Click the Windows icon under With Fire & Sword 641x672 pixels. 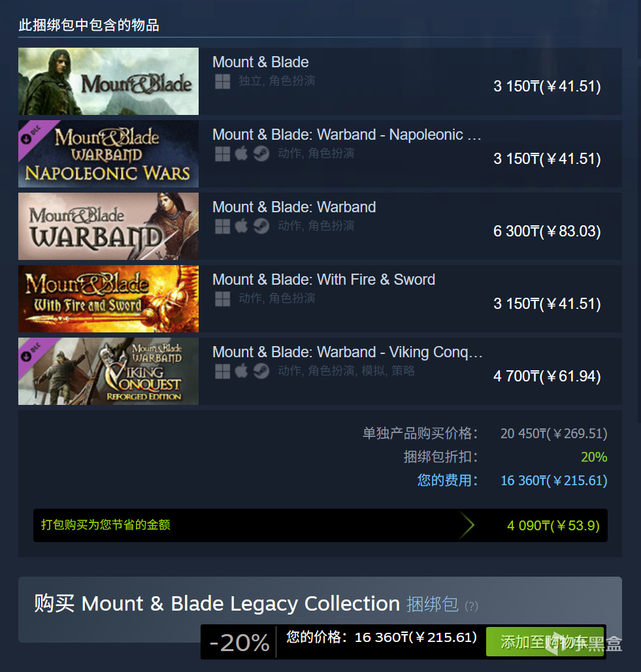(x=223, y=298)
